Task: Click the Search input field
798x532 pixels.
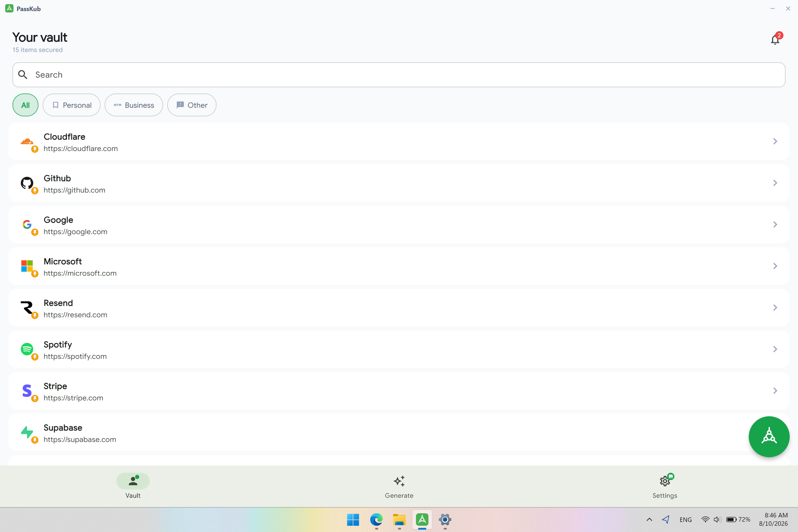Action: (399, 75)
